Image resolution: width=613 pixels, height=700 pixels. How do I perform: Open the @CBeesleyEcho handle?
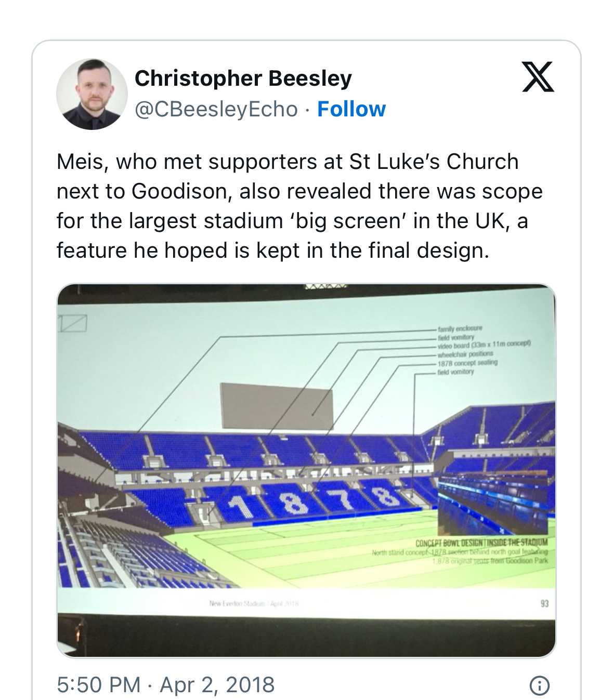point(216,109)
